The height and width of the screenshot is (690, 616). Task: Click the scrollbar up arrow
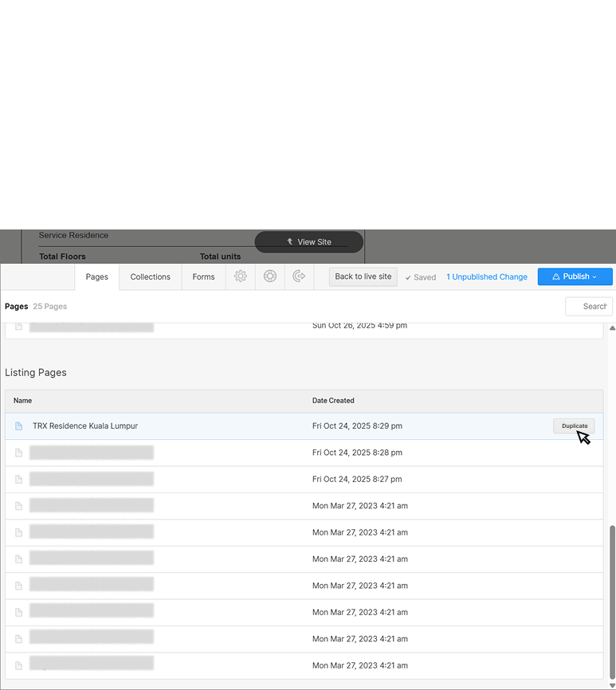[612, 327]
